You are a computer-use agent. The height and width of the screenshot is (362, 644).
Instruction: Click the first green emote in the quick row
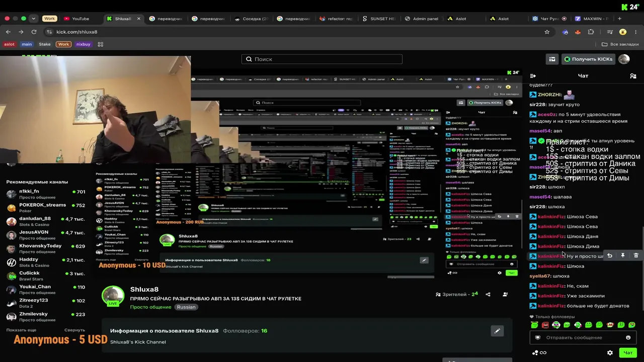pyautogui.click(x=534, y=325)
